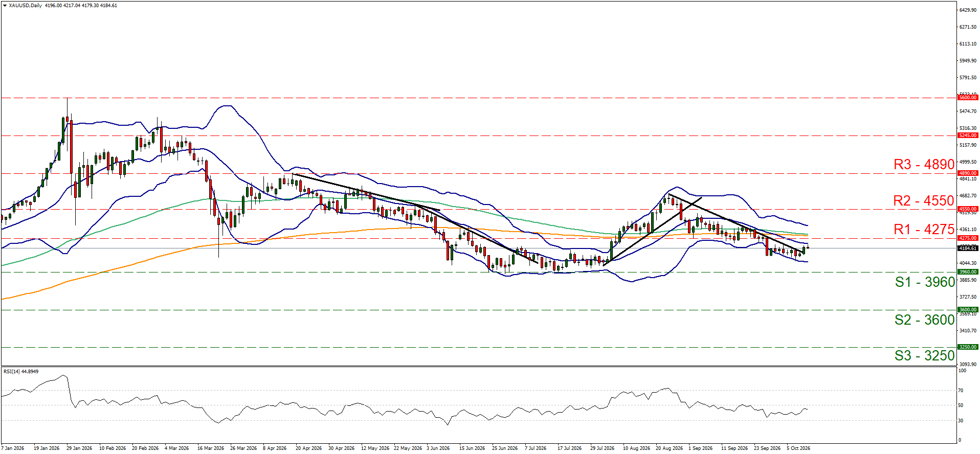Click the current price 4184.61 tag

click(968, 248)
